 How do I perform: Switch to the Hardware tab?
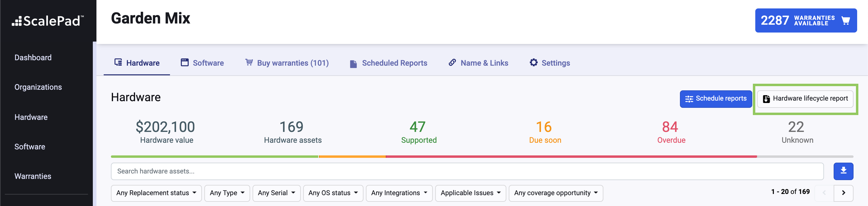point(137,63)
